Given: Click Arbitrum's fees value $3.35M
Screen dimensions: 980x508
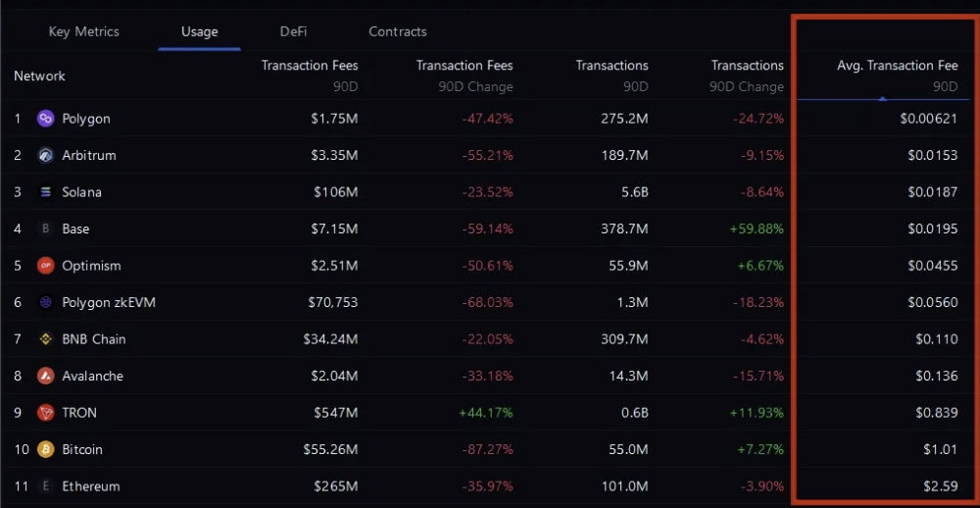Looking at the screenshot, I should point(334,155).
